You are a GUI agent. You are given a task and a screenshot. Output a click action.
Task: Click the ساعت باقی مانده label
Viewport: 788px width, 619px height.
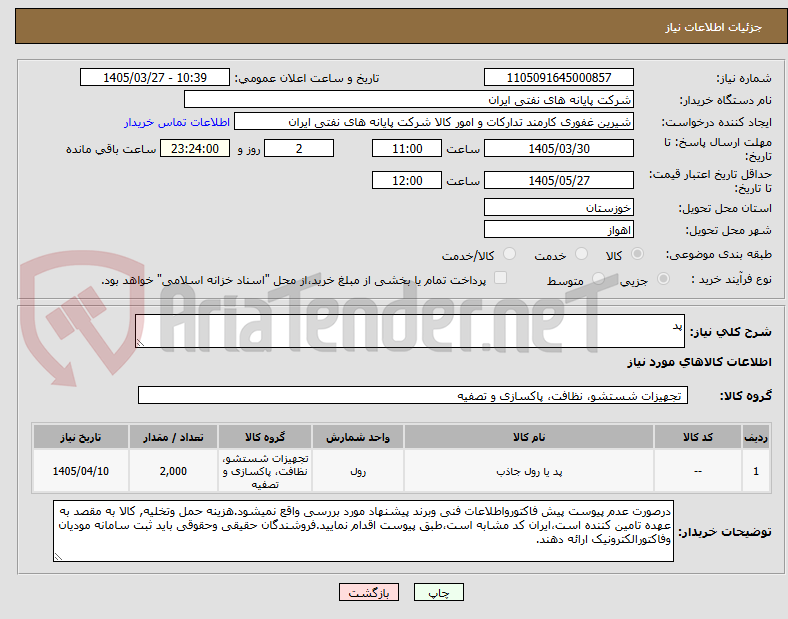[x=111, y=149]
